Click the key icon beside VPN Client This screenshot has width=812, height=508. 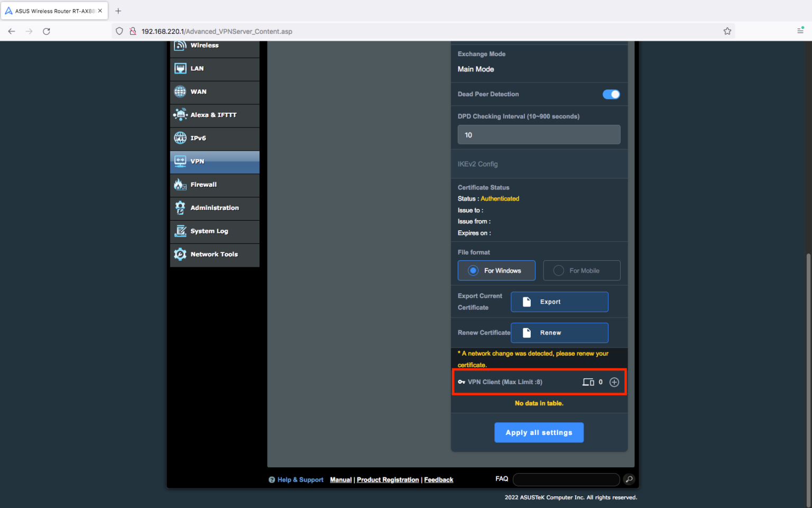[x=462, y=382]
